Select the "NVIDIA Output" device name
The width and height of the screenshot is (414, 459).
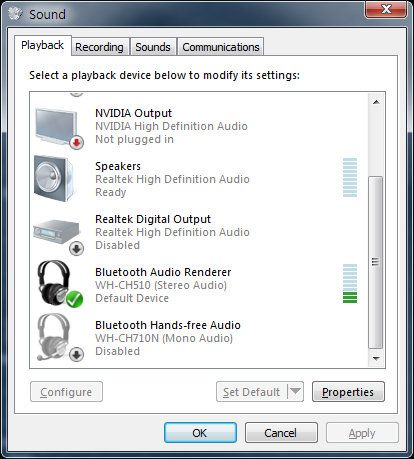point(134,113)
